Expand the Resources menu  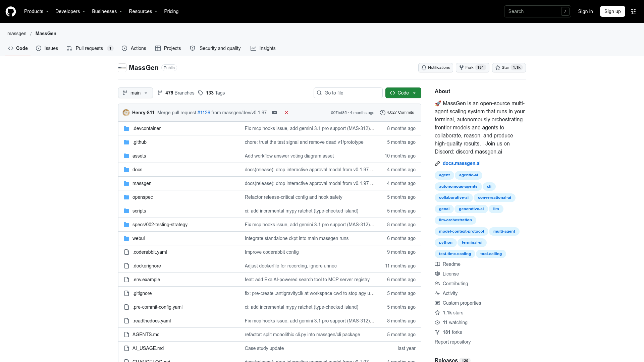(x=143, y=11)
